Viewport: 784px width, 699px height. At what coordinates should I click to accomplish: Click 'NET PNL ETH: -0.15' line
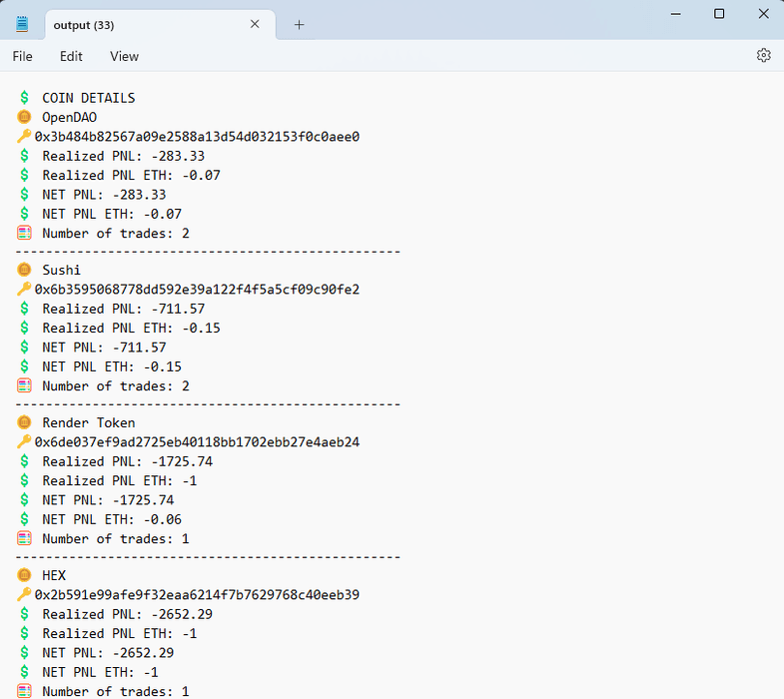[112, 367]
